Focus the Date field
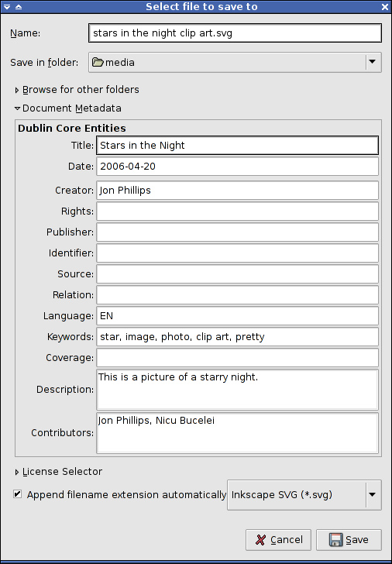Viewport: 392px width, 564px height. click(237, 166)
